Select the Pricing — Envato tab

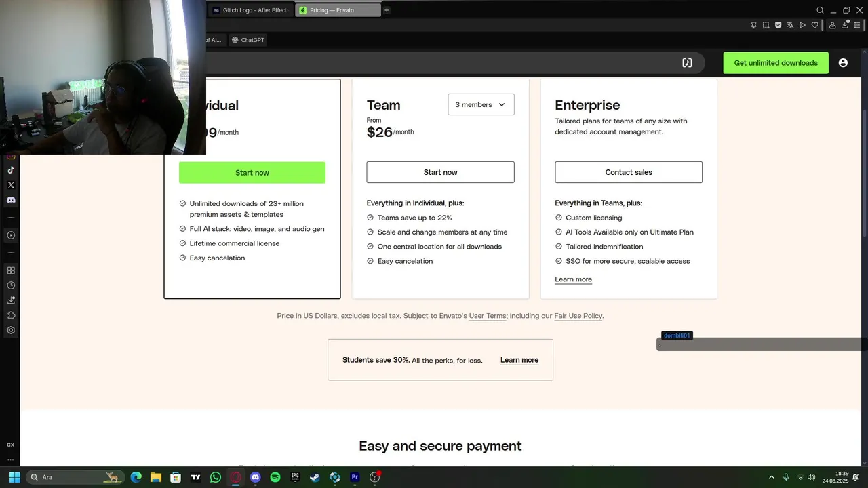(x=338, y=10)
